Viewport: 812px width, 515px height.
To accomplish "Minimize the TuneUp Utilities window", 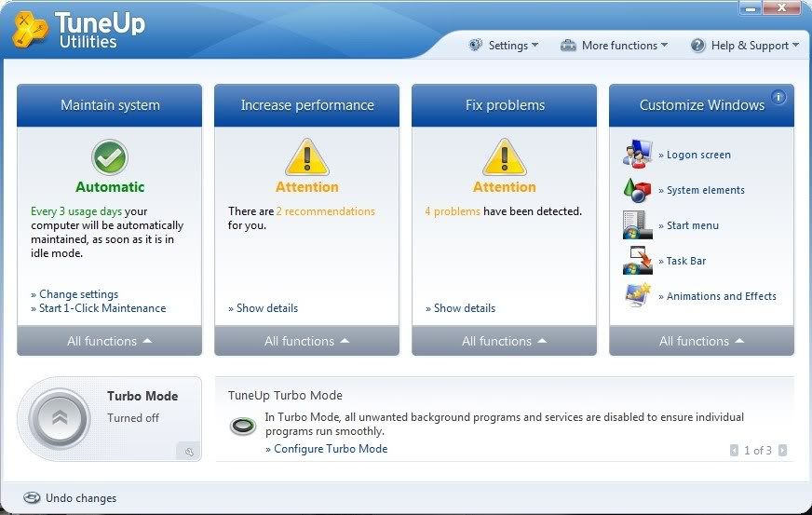I will 750,7.
